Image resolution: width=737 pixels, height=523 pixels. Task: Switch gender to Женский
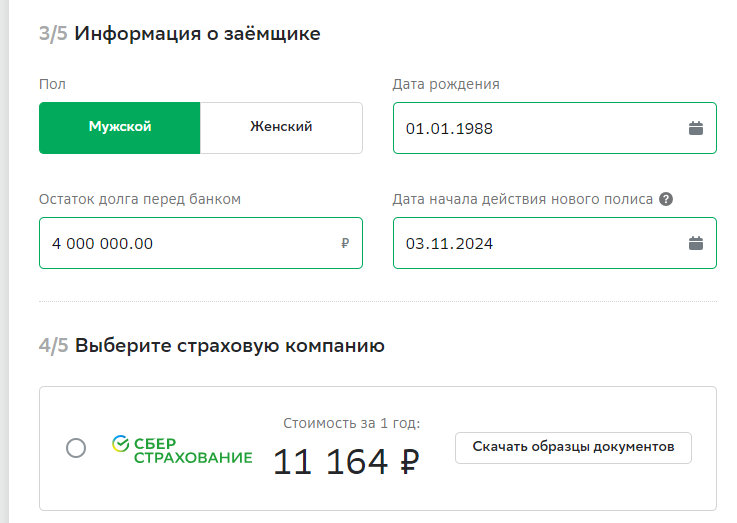(281, 128)
